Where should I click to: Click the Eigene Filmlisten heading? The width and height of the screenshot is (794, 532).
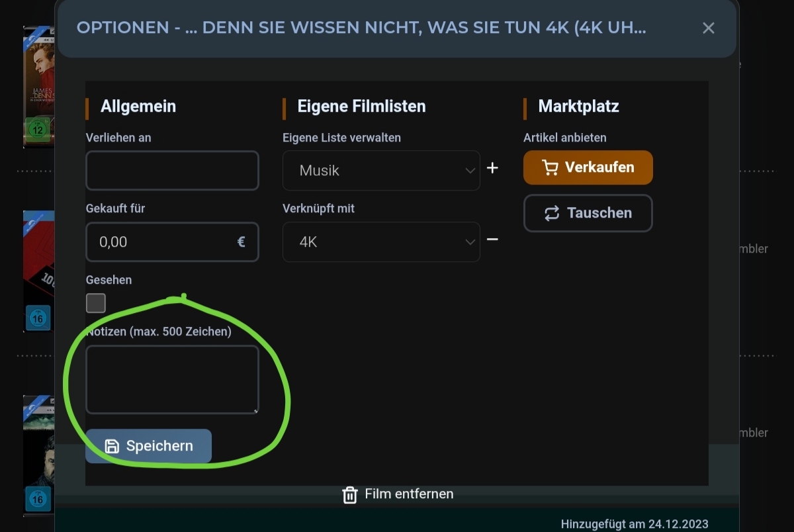pos(361,106)
